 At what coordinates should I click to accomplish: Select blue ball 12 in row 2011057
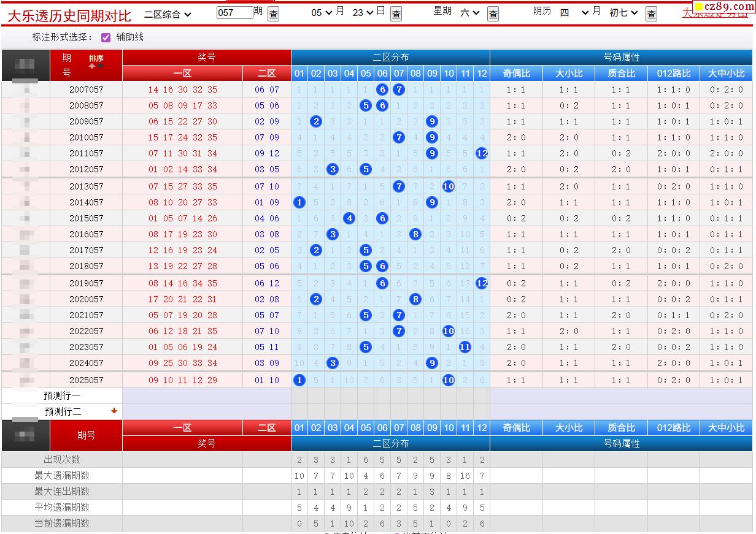[x=482, y=153]
